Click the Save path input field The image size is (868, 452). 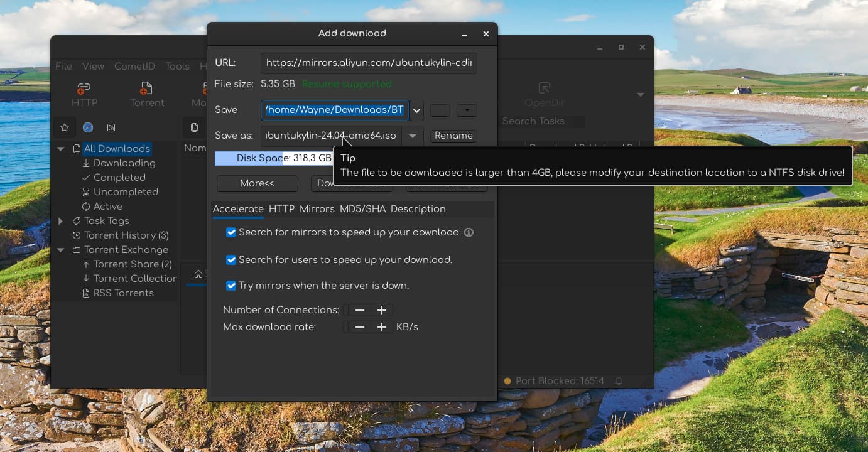point(335,110)
